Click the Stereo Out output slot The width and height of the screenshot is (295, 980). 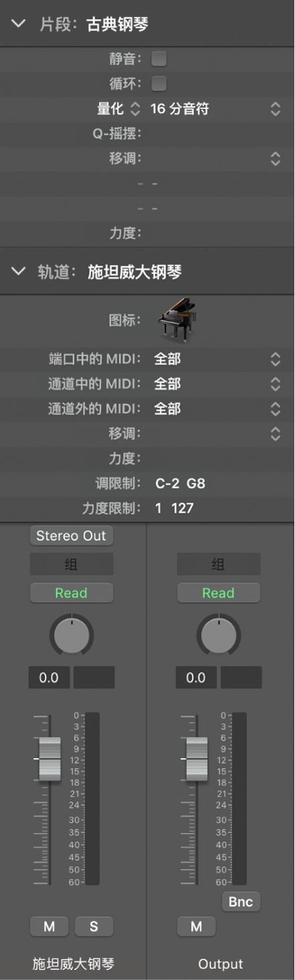[71, 535]
